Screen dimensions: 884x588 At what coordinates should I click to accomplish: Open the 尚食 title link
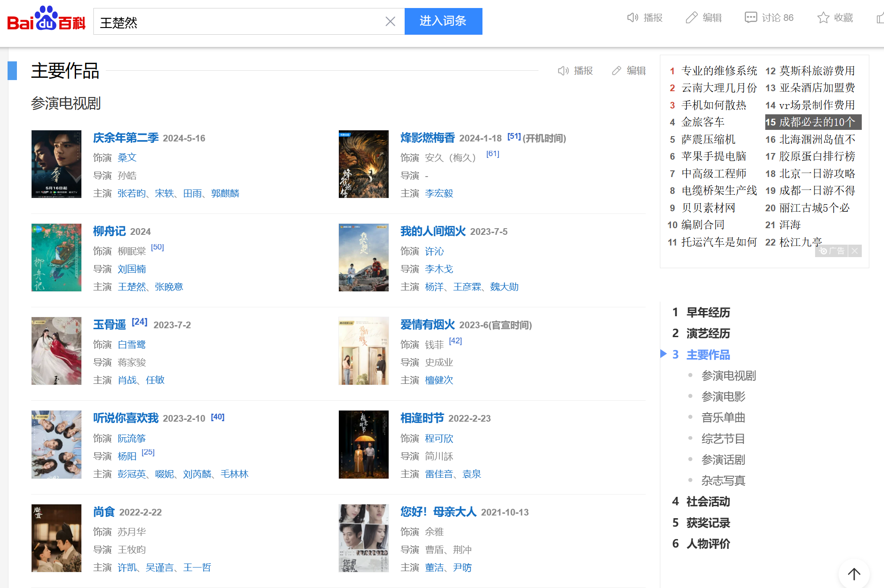coord(104,512)
